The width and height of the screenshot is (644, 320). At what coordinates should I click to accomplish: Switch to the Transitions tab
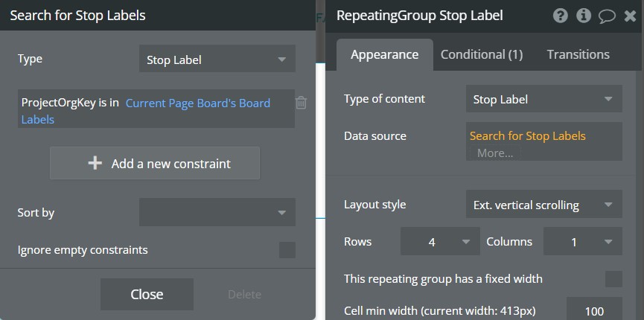point(578,54)
